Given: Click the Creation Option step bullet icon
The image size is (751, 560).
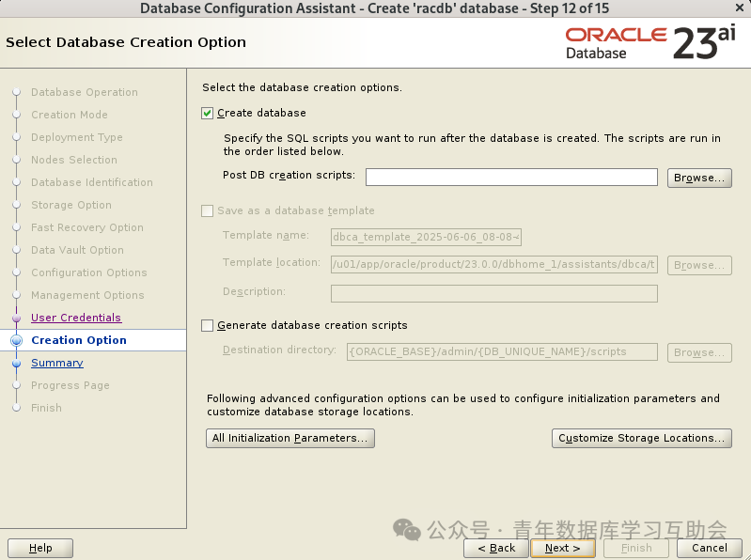Looking at the screenshot, I should click(16, 340).
